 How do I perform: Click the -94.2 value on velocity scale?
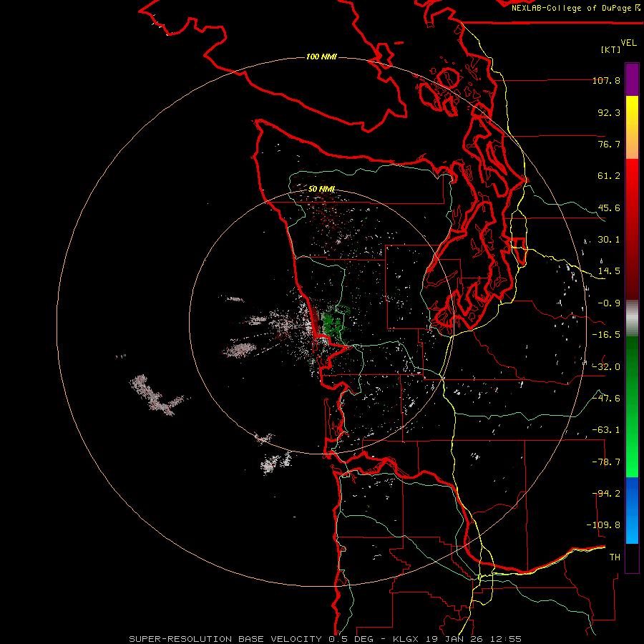coord(606,494)
